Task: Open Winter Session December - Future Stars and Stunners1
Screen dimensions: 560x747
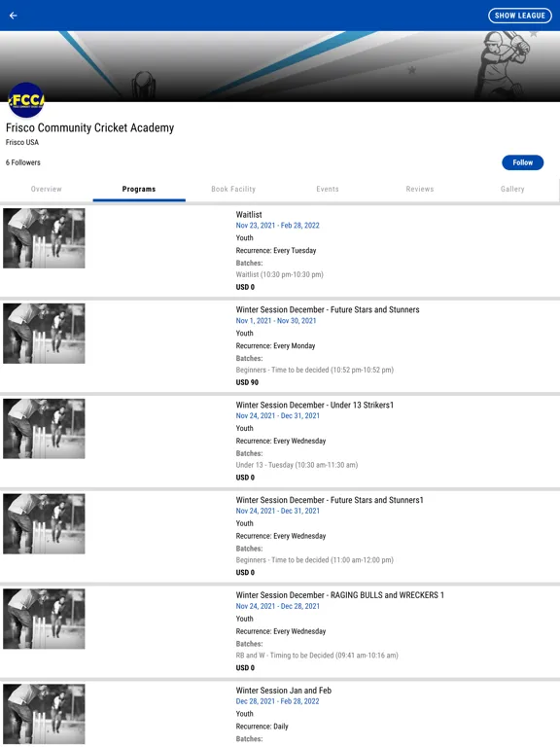Action: pos(330,500)
